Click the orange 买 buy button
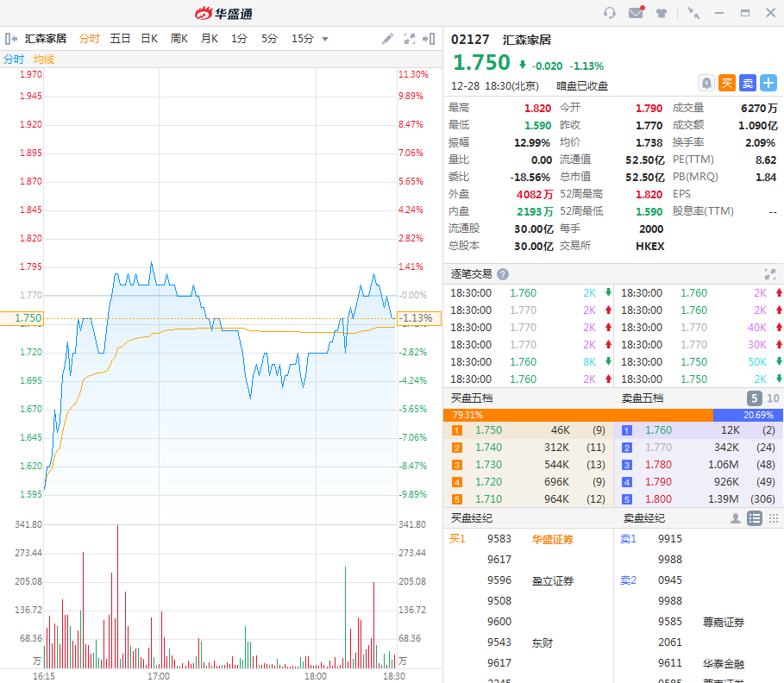784x683 pixels. [x=727, y=83]
